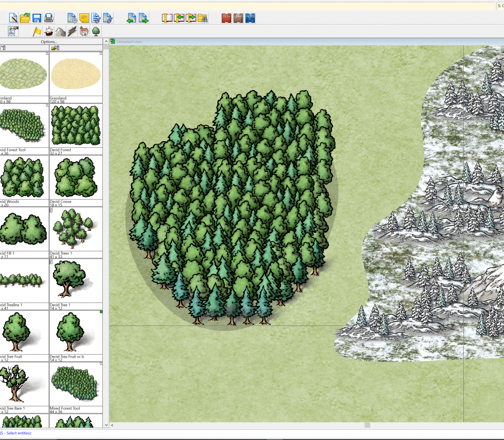Screen dimensions: 504x440
Task: Click the Options... button in symbol panel
Action: pos(49,42)
